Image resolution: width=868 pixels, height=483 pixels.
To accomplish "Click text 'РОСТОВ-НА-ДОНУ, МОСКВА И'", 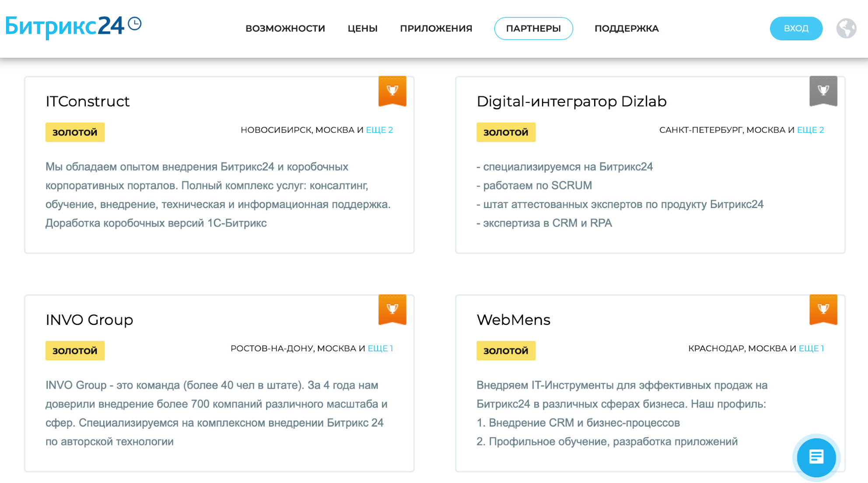I will pos(298,349).
